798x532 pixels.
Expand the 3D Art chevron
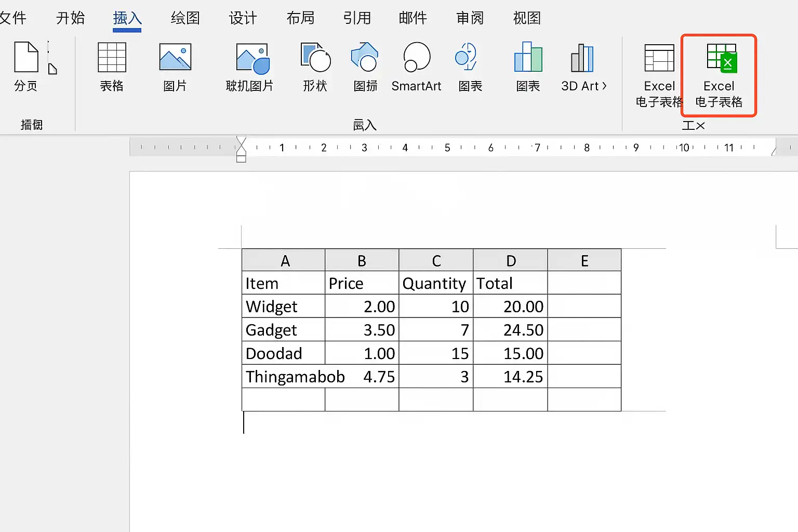tap(604, 86)
